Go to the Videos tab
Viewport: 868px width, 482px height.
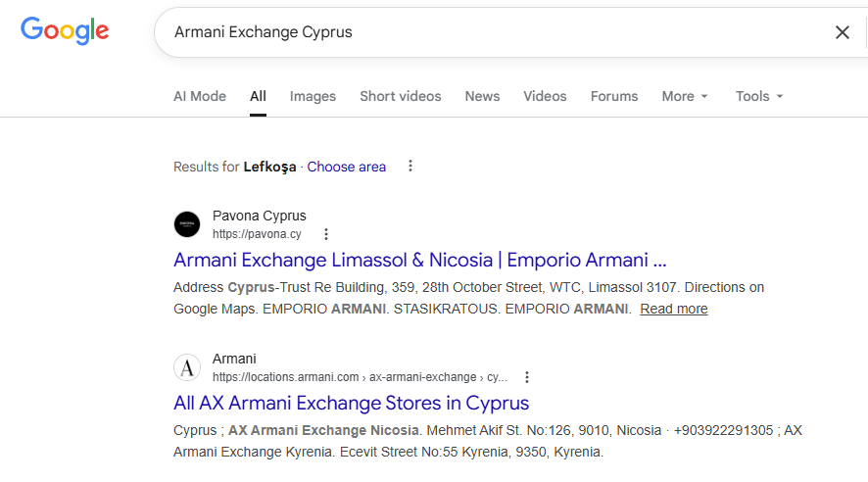[x=545, y=96]
